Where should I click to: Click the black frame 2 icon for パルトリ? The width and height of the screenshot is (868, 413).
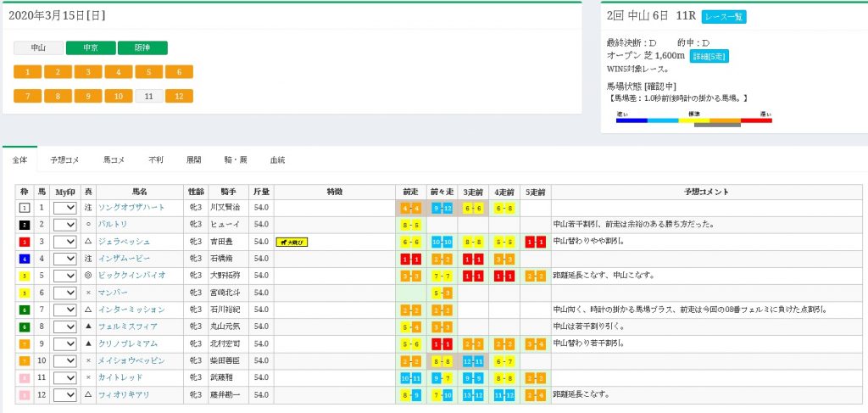(x=25, y=225)
